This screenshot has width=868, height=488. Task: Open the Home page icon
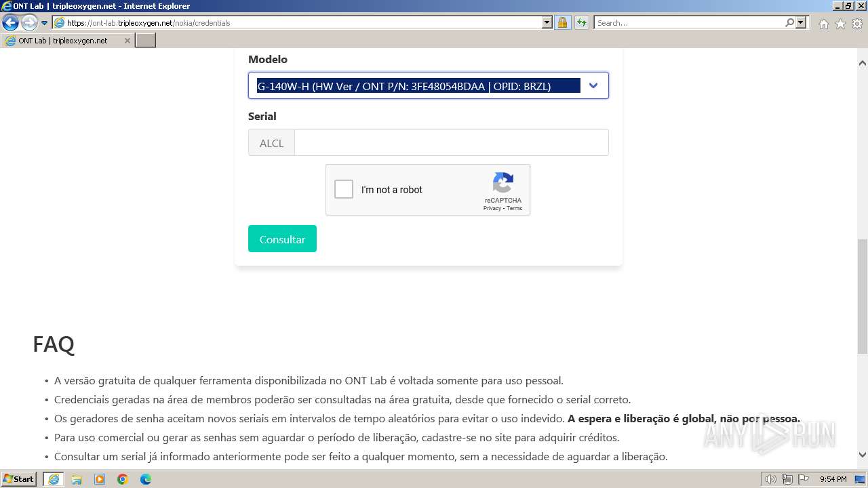click(823, 24)
